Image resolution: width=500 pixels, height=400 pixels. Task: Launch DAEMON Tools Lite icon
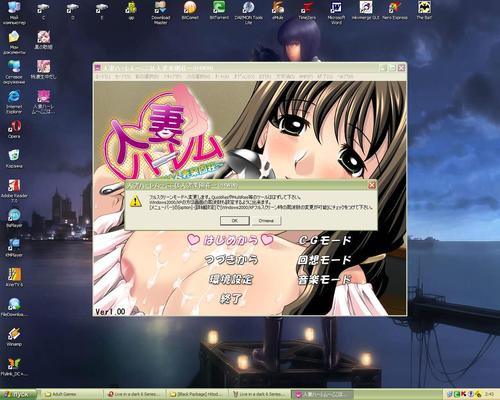click(x=248, y=13)
